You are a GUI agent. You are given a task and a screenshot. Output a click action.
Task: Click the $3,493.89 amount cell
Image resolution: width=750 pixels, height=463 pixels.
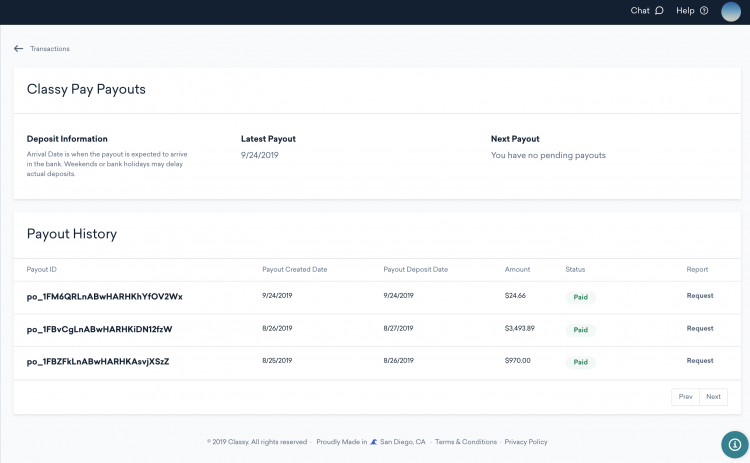click(x=519, y=328)
